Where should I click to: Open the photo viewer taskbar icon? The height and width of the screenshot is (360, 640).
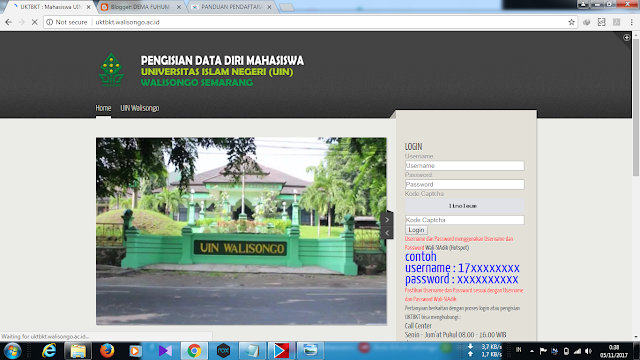310,351
